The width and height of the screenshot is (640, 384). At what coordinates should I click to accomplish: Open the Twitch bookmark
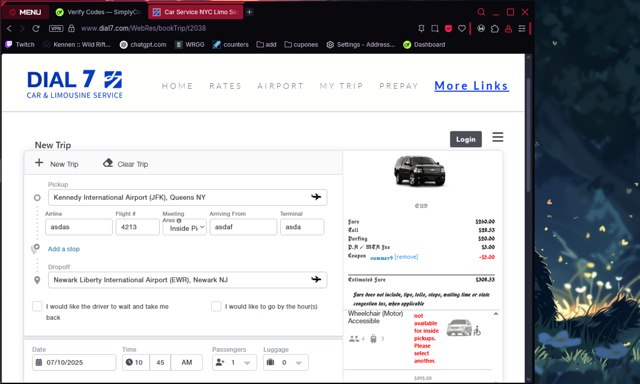pyautogui.click(x=20, y=44)
